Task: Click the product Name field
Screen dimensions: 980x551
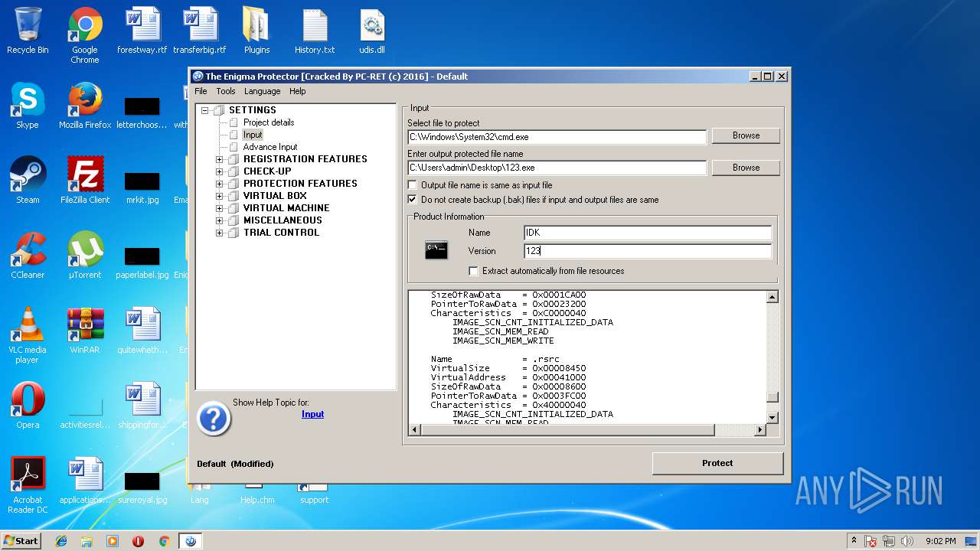Action: point(648,233)
